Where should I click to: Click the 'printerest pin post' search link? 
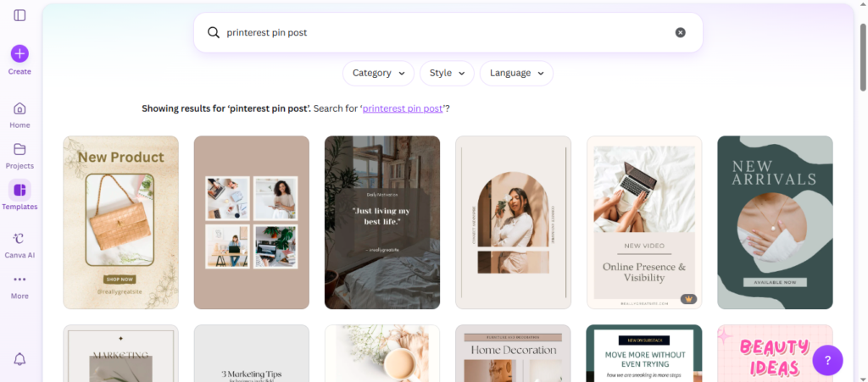tap(403, 108)
